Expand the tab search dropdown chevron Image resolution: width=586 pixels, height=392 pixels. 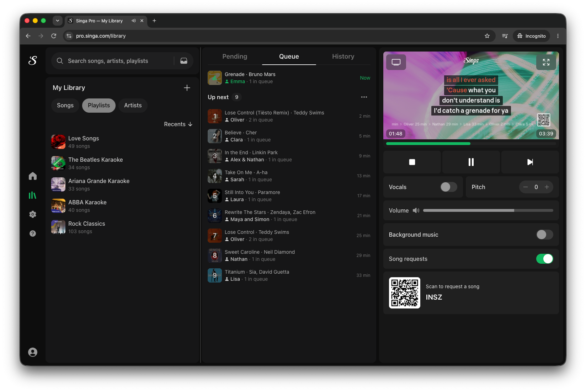coord(58,21)
